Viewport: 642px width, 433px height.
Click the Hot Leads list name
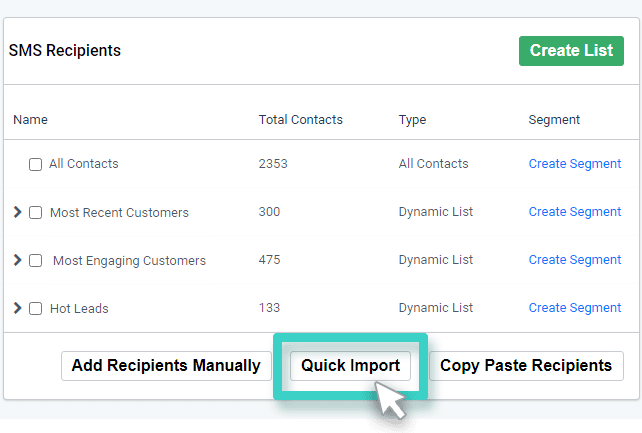coord(79,308)
